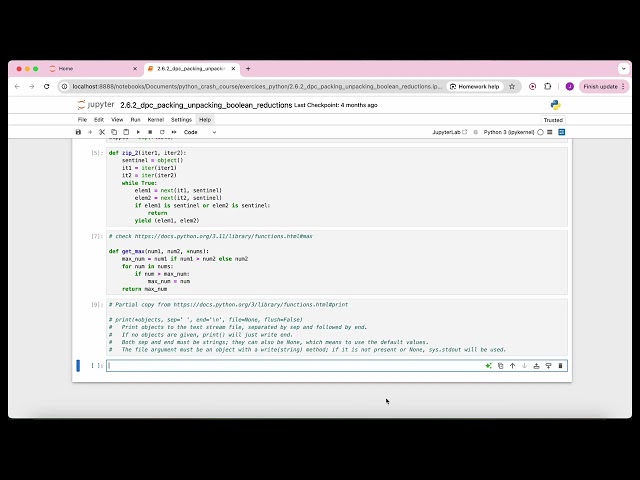Open the debugger bug icon near the kernel name
Image resolution: width=640 pixels, height=480 pixels.
tap(476, 132)
